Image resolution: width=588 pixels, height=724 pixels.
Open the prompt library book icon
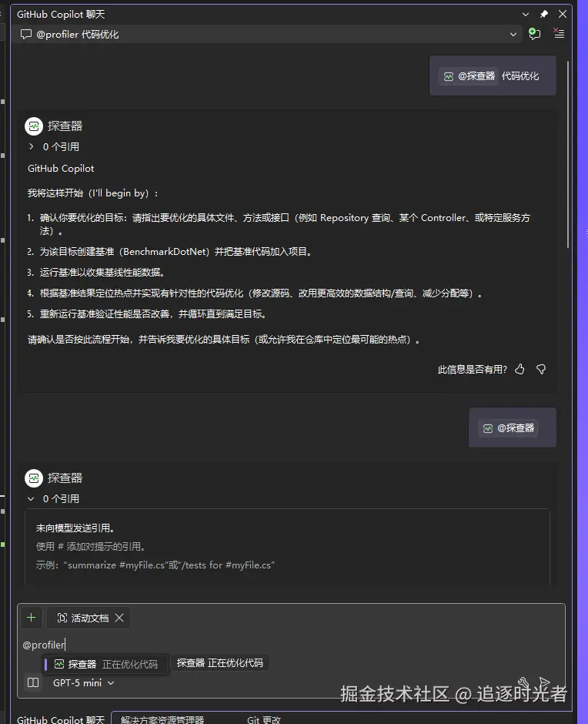[x=33, y=682]
